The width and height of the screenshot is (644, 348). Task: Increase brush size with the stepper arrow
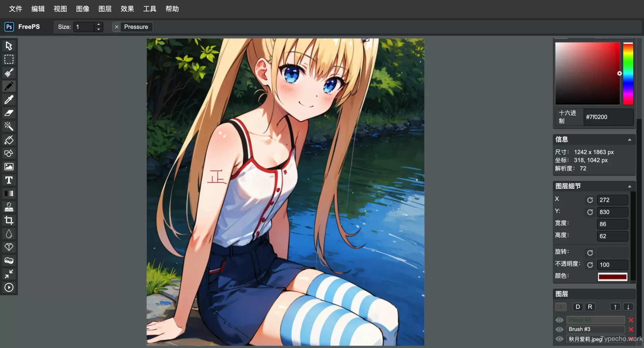click(98, 24)
